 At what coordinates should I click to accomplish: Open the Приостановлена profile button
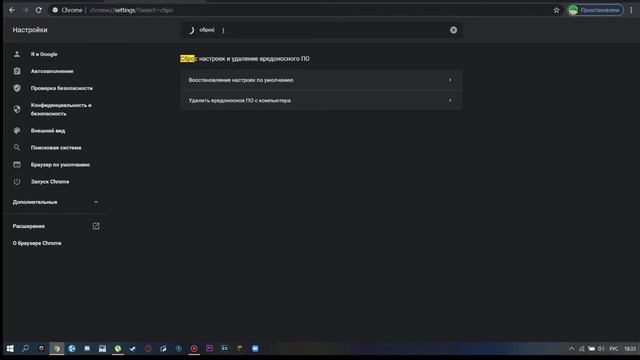tap(596, 10)
